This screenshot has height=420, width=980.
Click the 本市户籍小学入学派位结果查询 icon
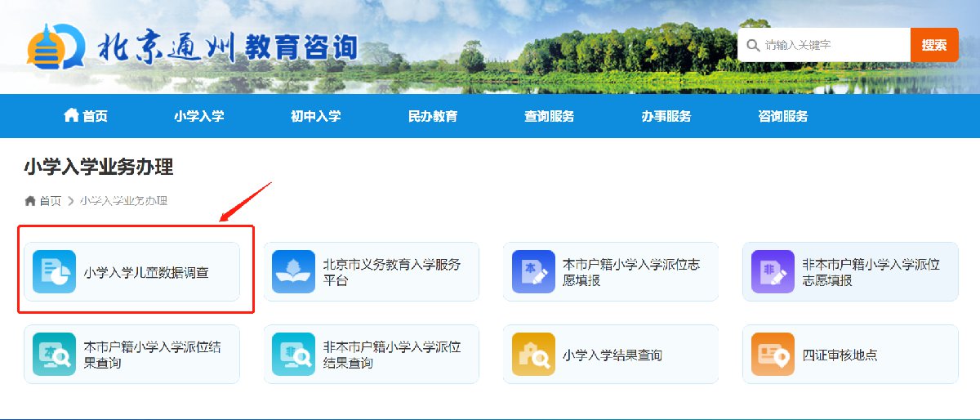tap(54, 354)
